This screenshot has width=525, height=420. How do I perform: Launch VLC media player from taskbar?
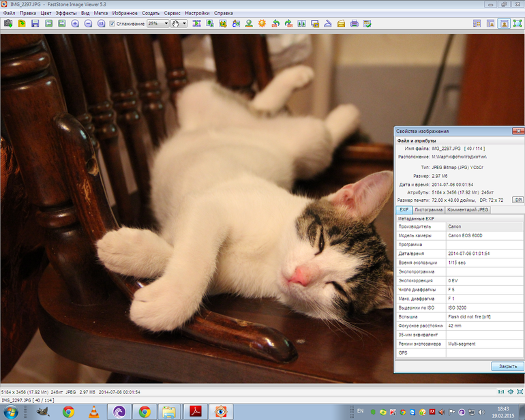coord(93,411)
